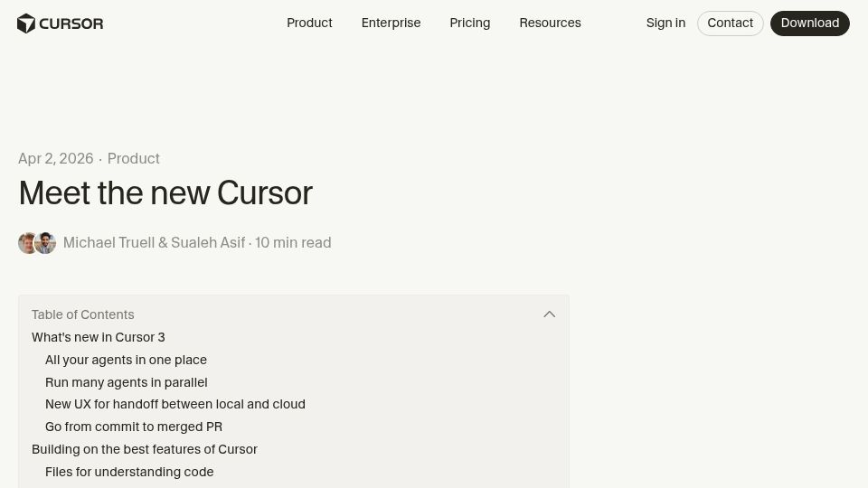Jump to What's new in Cursor 3
Image resolution: width=868 pixels, height=488 pixels.
click(x=98, y=337)
